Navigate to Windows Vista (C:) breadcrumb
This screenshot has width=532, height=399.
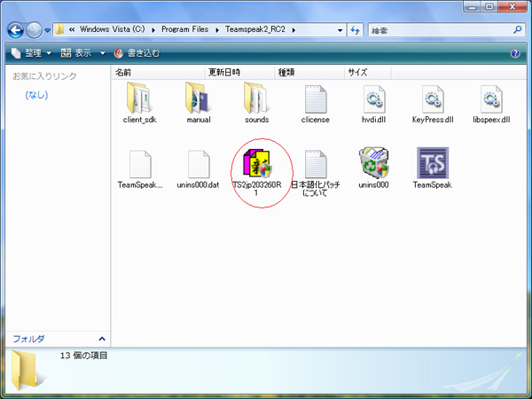tap(113, 29)
